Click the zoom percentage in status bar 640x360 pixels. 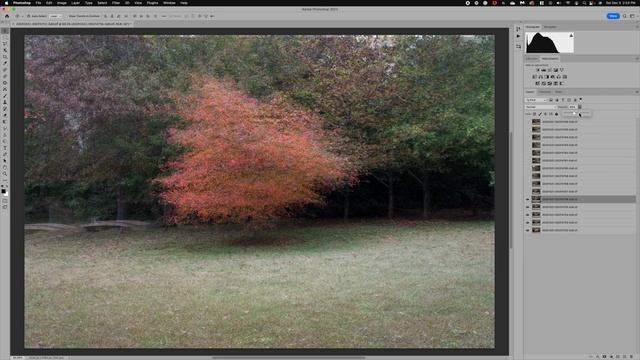pos(17,358)
